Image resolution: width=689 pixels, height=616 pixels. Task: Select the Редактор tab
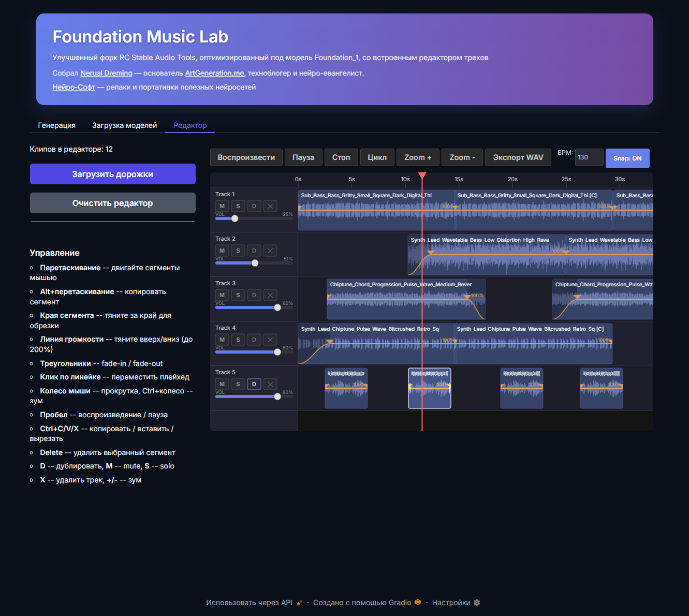[x=190, y=125]
